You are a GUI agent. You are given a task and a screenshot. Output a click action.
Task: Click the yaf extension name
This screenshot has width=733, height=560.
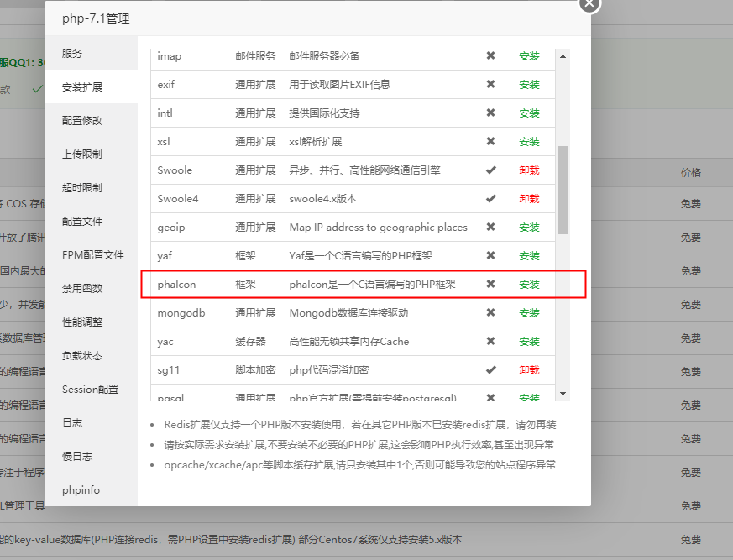(165, 256)
